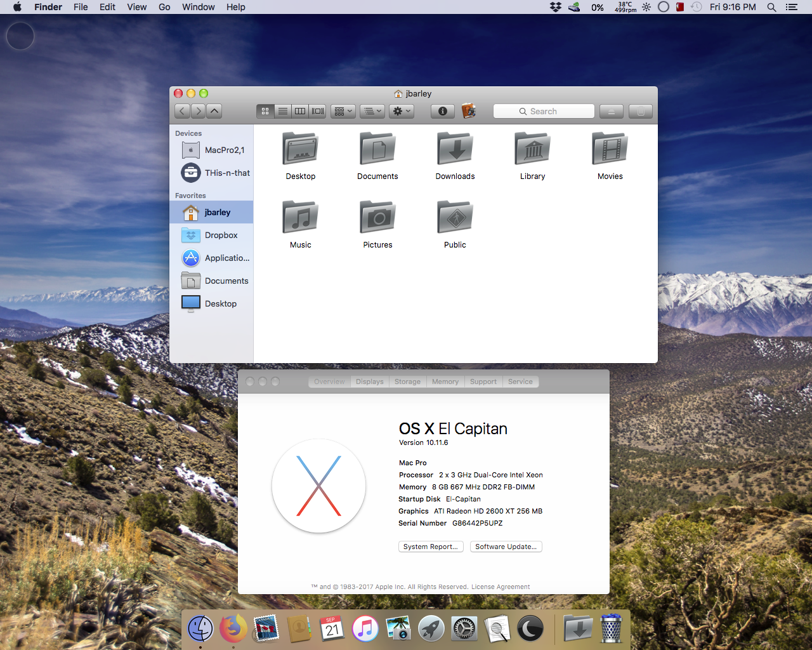
Task: Open the License Agreement link
Action: pos(501,587)
